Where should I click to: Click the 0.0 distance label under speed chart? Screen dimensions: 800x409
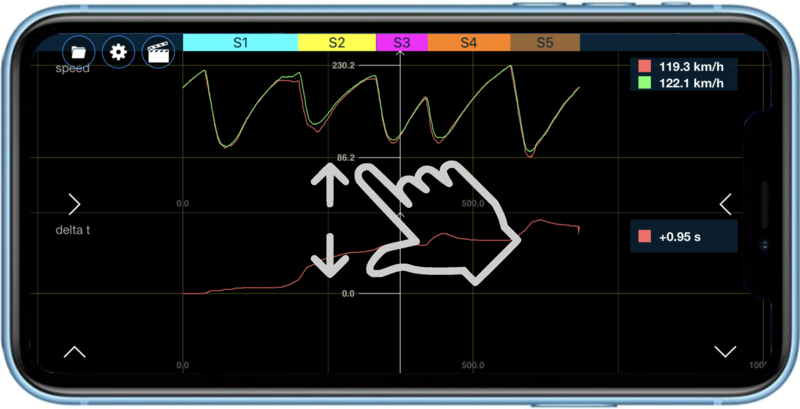coord(182,204)
